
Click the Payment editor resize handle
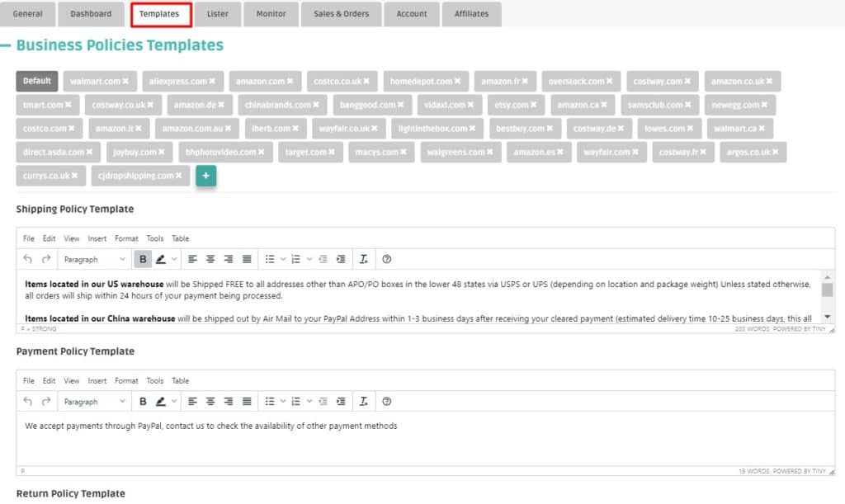pos(832,472)
